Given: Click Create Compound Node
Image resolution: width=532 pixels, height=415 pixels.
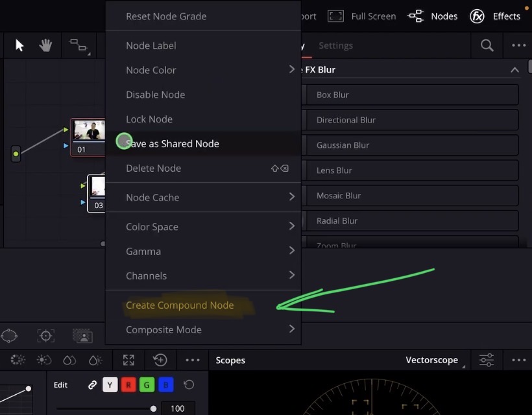Looking at the screenshot, I should 180,305.
